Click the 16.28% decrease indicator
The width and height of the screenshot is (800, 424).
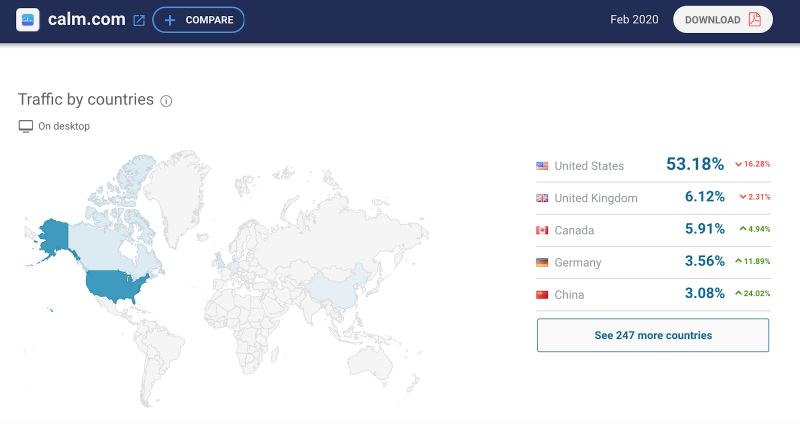[753, 164]
